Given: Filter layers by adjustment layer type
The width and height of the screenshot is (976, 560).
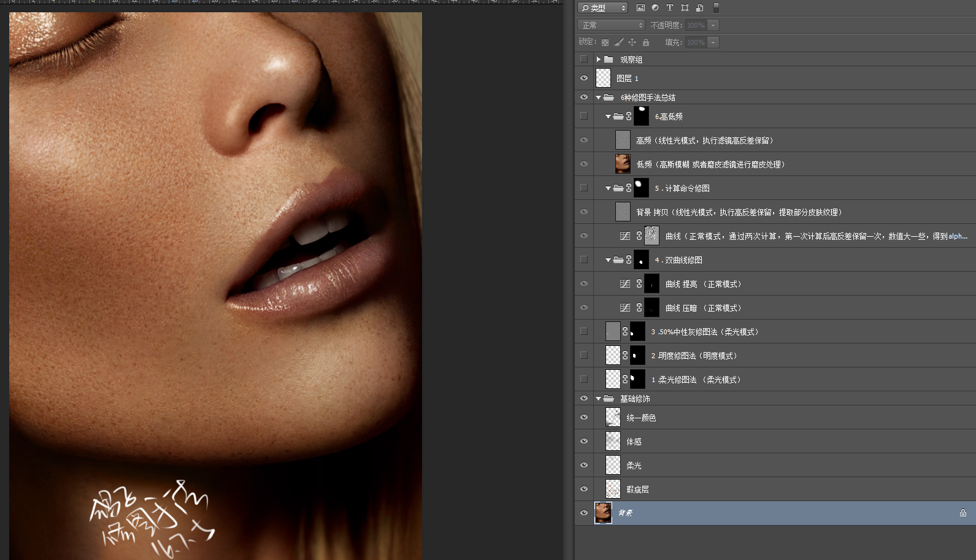Looking at the screenshot, I should (655, 8).
